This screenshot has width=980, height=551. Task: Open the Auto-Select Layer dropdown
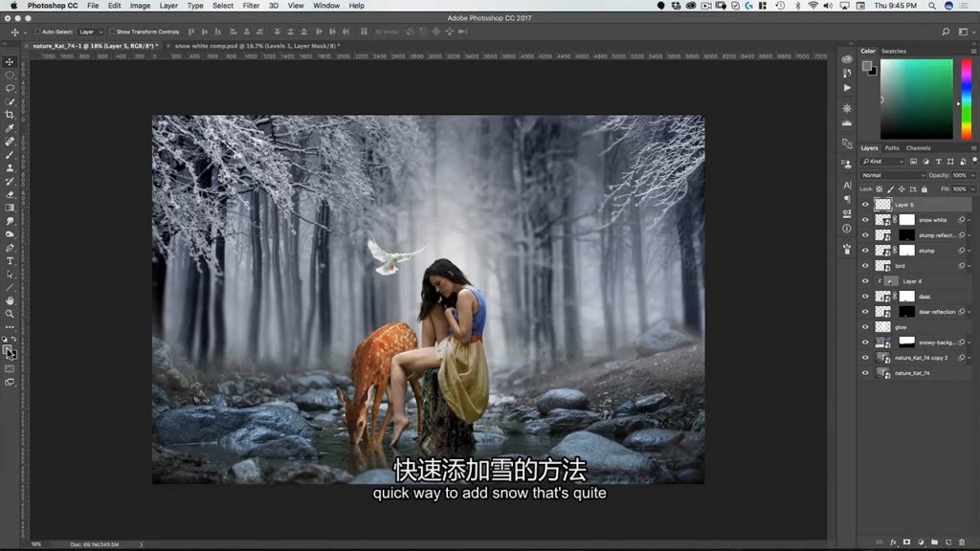(x=91, y=32)
